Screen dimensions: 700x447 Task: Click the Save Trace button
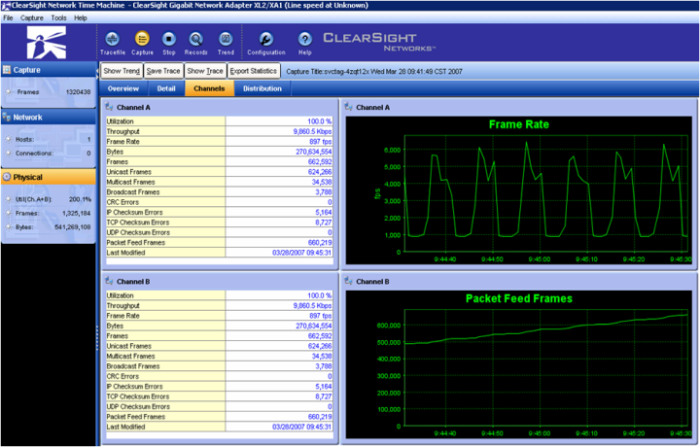tap(163, 71)
